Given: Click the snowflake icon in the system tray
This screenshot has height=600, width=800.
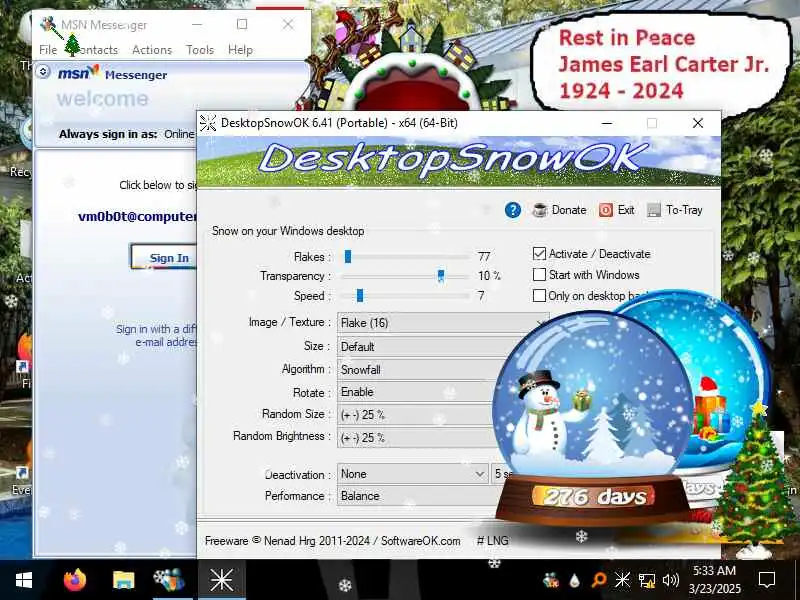Looking at the screenshot, I should click(622, 580).
